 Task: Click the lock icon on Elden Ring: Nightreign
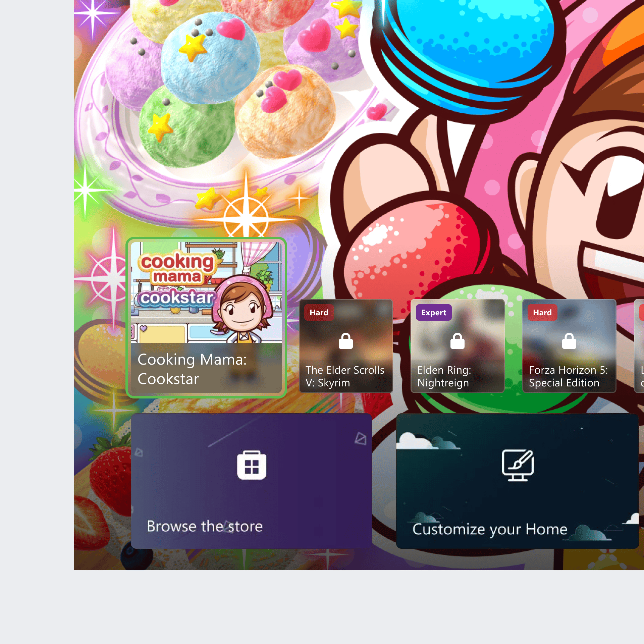[457, 341]
